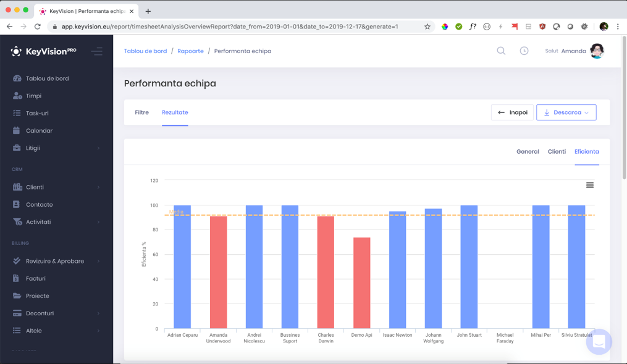Click the Calendar sidebar icon
The height and width of the screenshot is (364, 627).
click(x=17, y=130)
